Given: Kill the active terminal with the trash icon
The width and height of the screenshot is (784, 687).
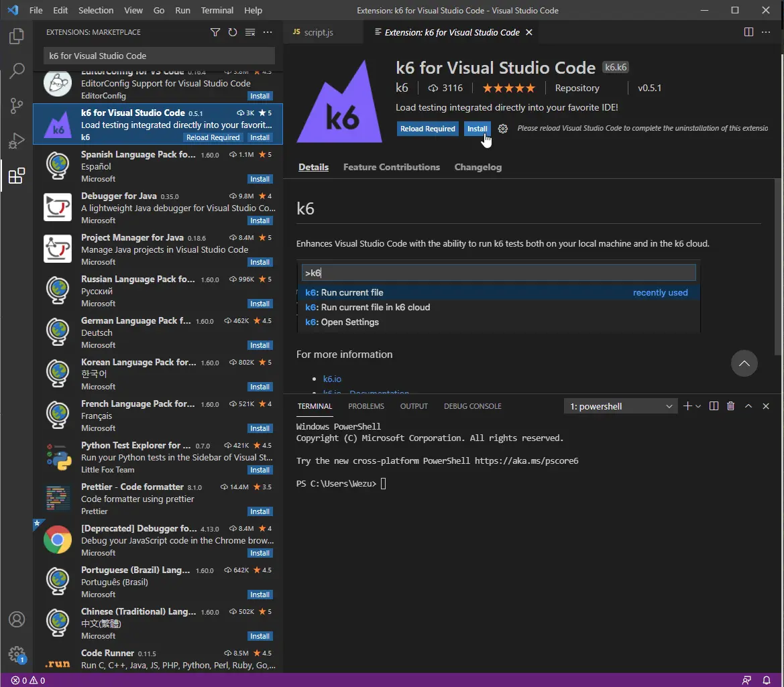Looking at the screenshot, I should [730, 405].
